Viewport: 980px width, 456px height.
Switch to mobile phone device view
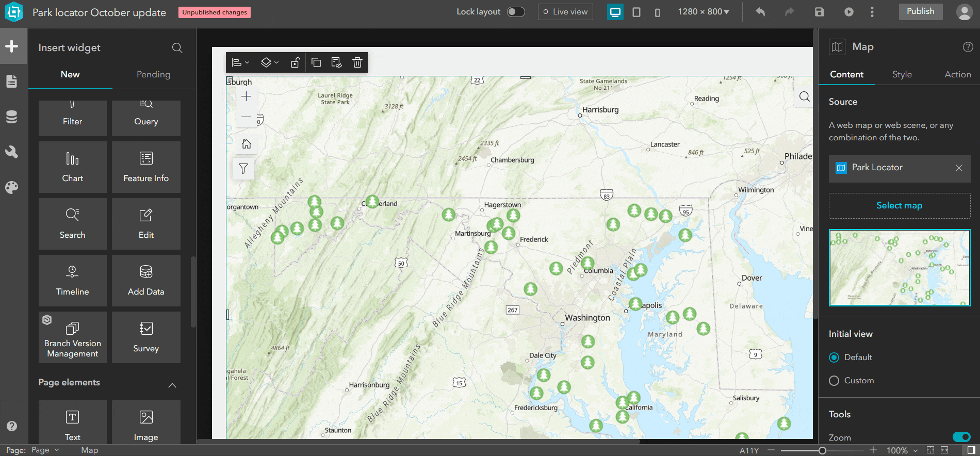click(658, 12)
